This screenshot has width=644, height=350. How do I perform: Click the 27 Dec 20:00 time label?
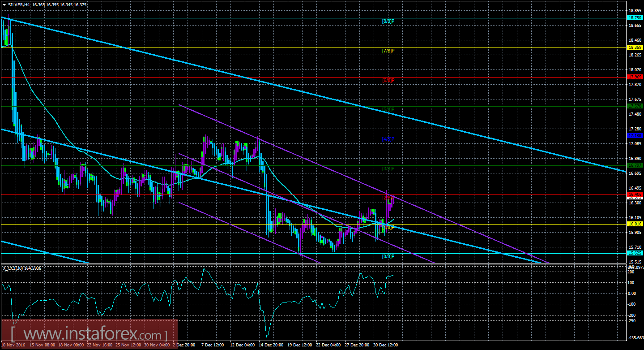click(357, 345)
